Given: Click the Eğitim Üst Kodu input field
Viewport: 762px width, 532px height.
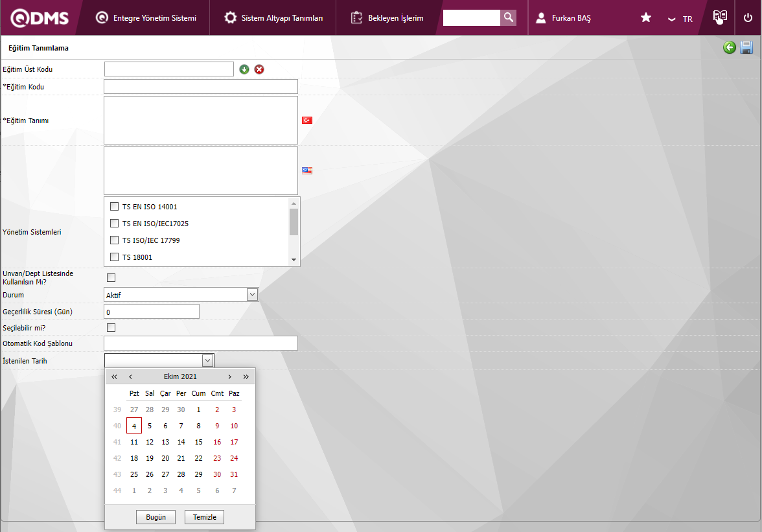Looking at the screenshot, I should (x=169, y=69).
